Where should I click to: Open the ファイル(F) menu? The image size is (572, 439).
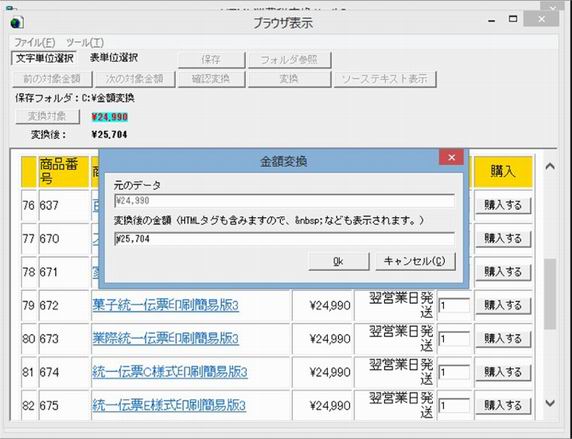[35, 42]
